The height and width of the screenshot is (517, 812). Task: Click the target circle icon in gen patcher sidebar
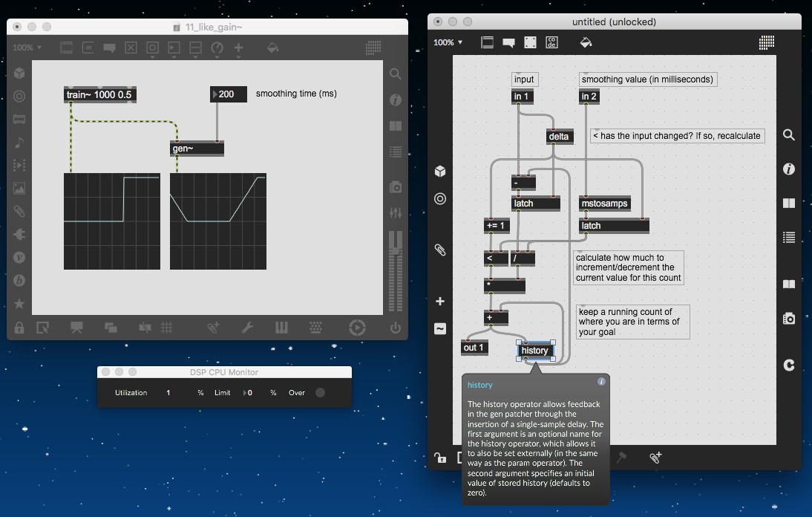click(x=440, y=198)
